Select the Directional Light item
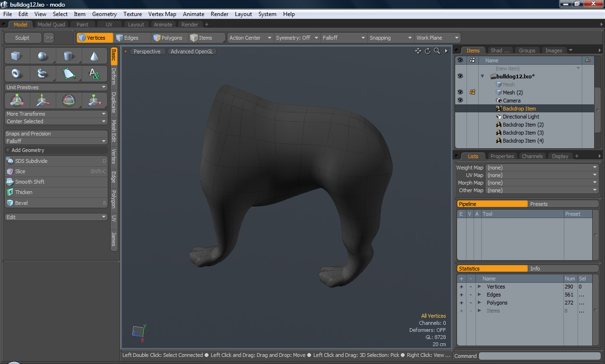 click(521, 117)
